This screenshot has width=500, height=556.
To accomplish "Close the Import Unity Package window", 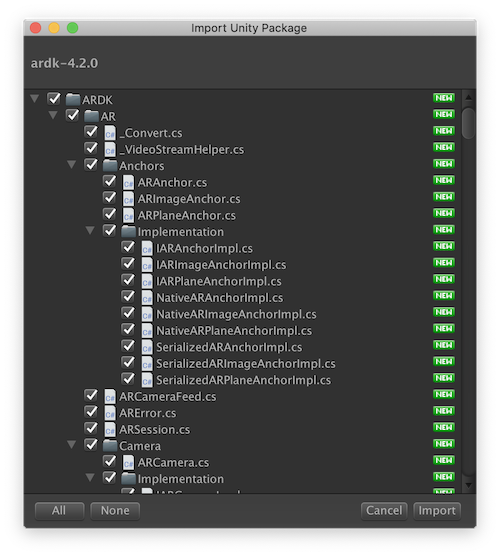I will point(35,28).
